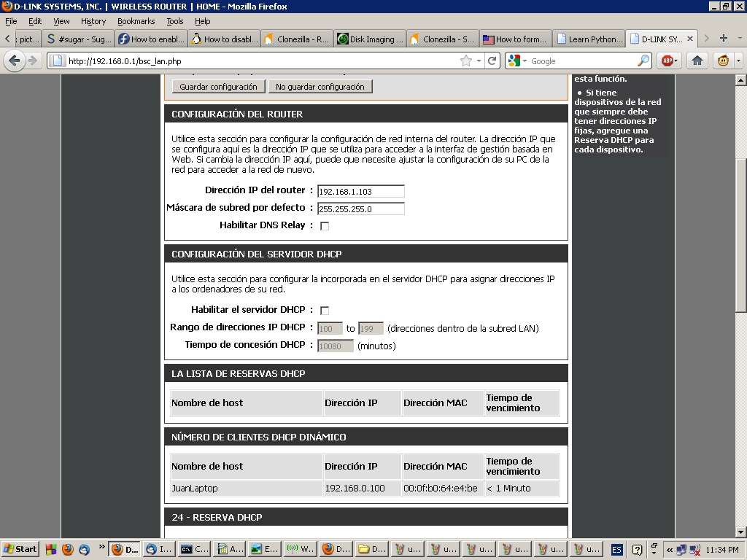Open the URL history dropdown arrow

pyautogui.click(x=479, y=61)
